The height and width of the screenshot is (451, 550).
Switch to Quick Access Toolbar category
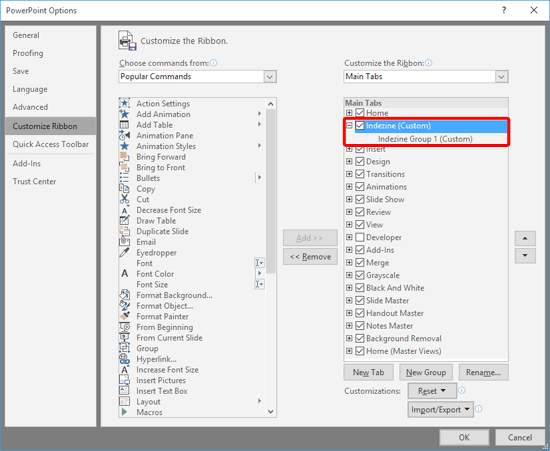50,144
